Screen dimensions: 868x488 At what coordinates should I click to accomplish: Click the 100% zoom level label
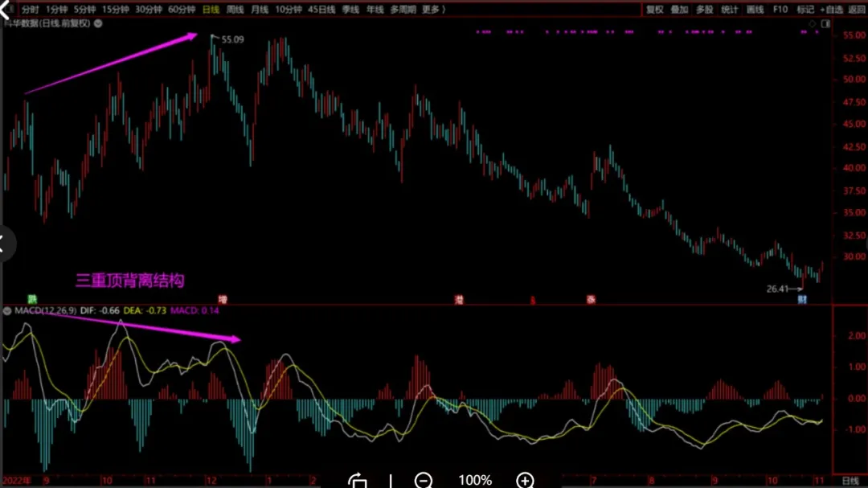(x=475, y=480)
